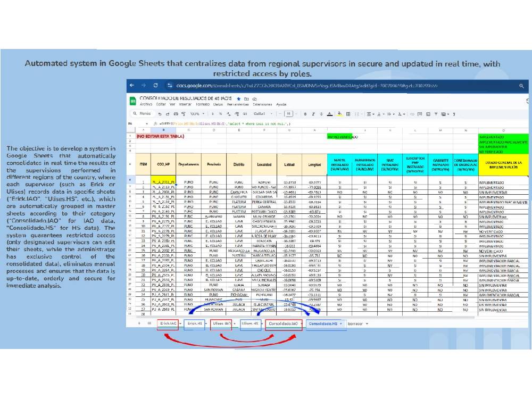The width and height of the screenshot is (532, 399).
Task: Click the merge cells icon
Action: click(356, 114)
